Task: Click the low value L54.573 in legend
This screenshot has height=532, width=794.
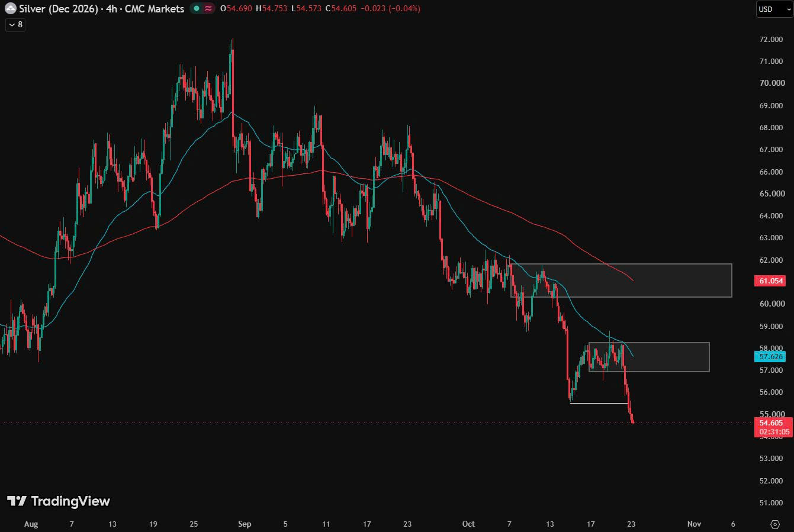Action: tap(306, 8)
